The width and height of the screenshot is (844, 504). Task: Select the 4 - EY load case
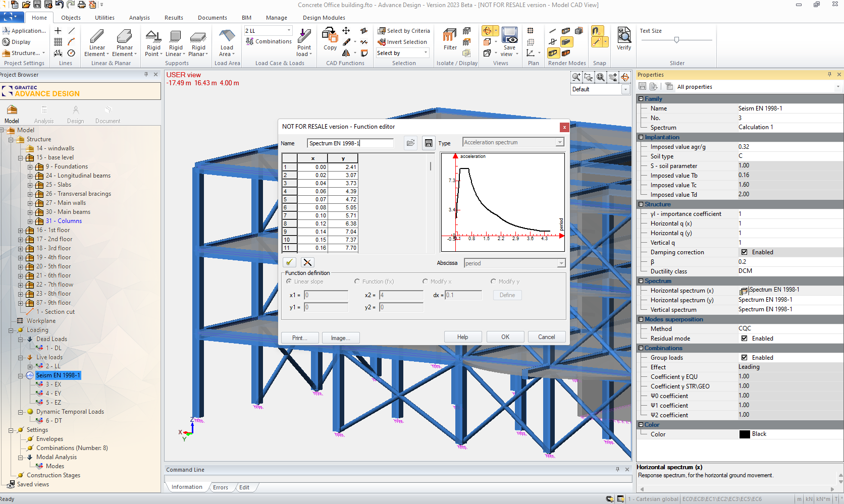[54, 394]
